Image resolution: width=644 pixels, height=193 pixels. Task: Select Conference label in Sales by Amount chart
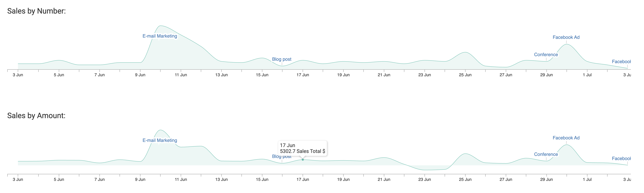click(546, 154)
